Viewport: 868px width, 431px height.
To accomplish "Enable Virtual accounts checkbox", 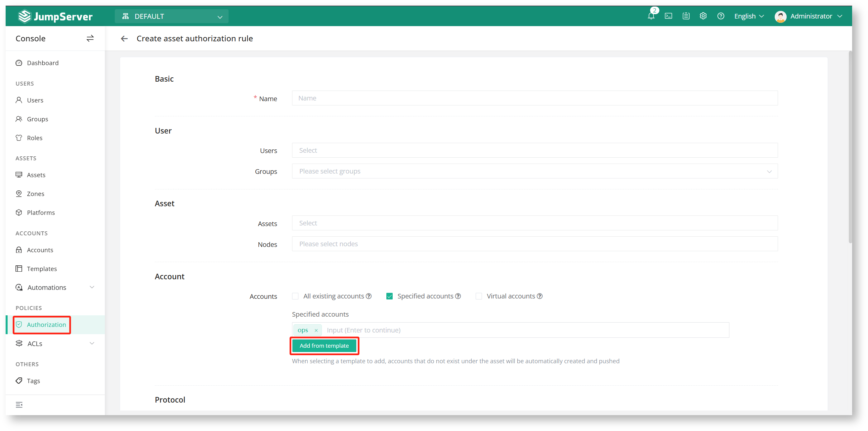I will (479, 296).
